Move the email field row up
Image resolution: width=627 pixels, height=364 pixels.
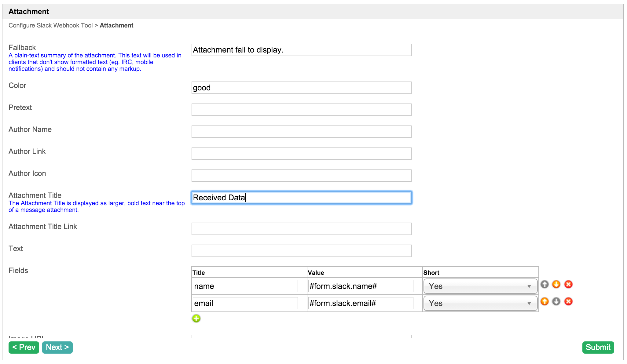pos(544,301)
